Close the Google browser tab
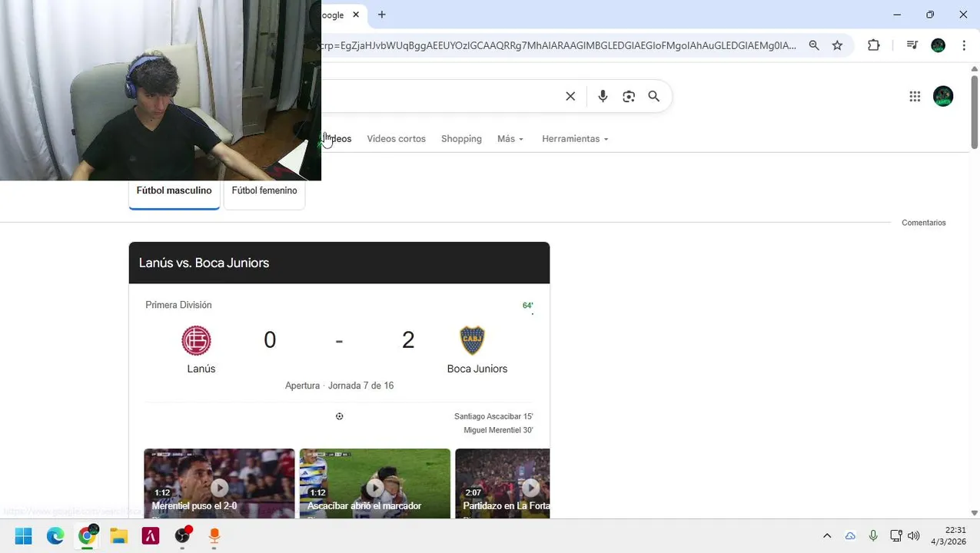 tap(356, 15)
